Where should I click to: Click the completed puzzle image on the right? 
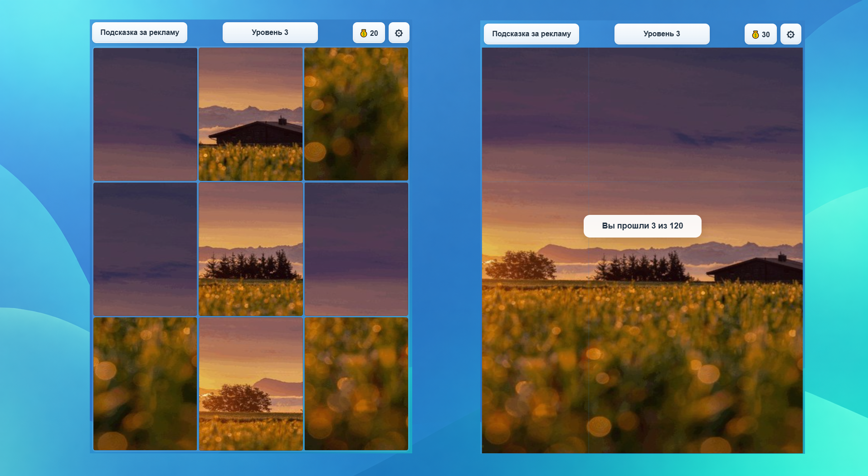tap(642, 340)
